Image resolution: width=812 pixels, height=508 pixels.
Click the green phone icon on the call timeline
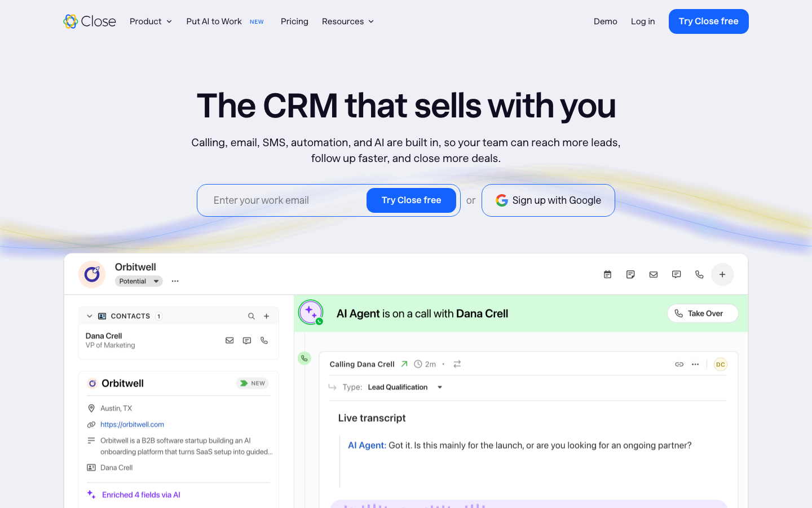304,358
